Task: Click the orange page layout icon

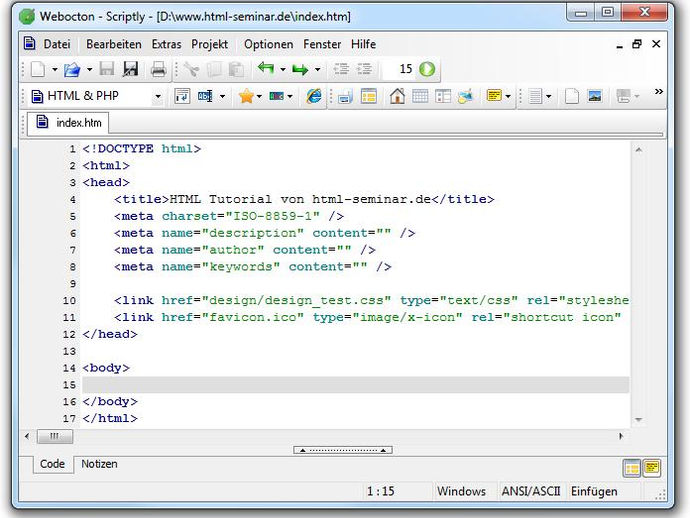Action: tap(368, 96)
